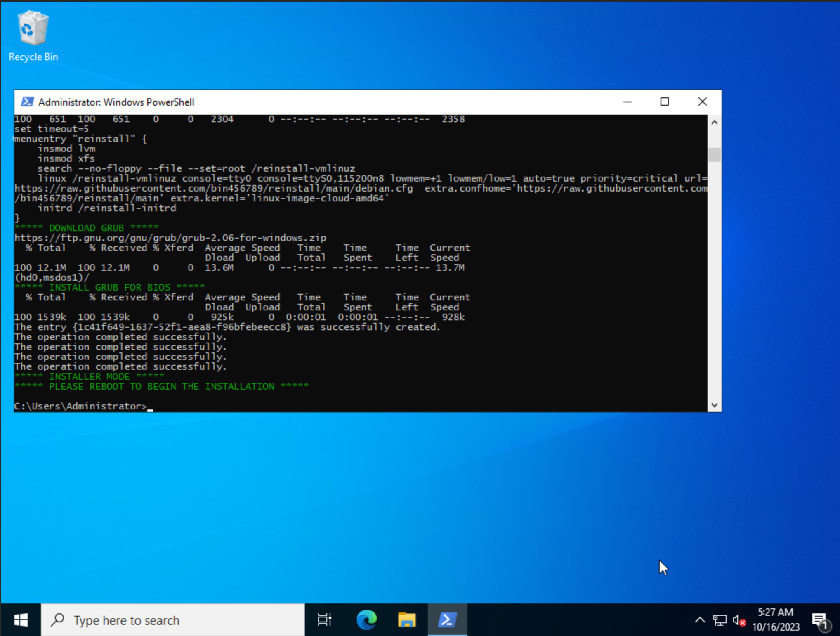Image resolution: width=840 pixels, height=636 pixels.
Task: Select the PowerShell taskbar button
Action: [x=447, y=620]
